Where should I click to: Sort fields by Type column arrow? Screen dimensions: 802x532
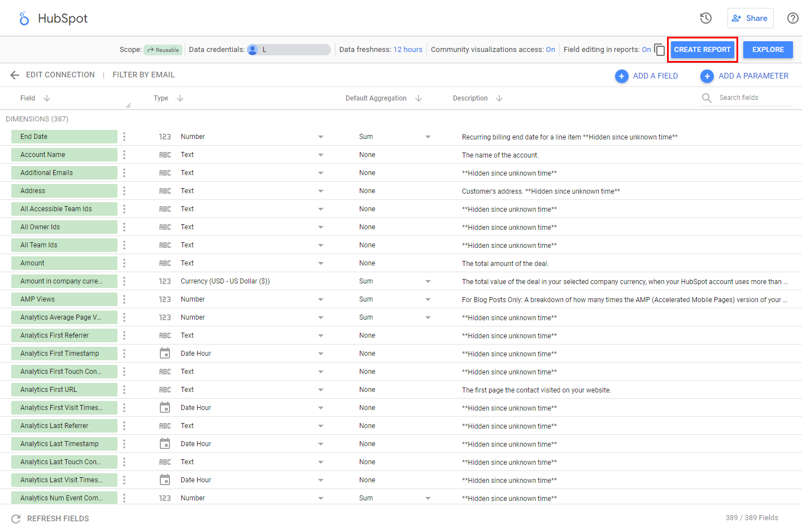[180, 98]
